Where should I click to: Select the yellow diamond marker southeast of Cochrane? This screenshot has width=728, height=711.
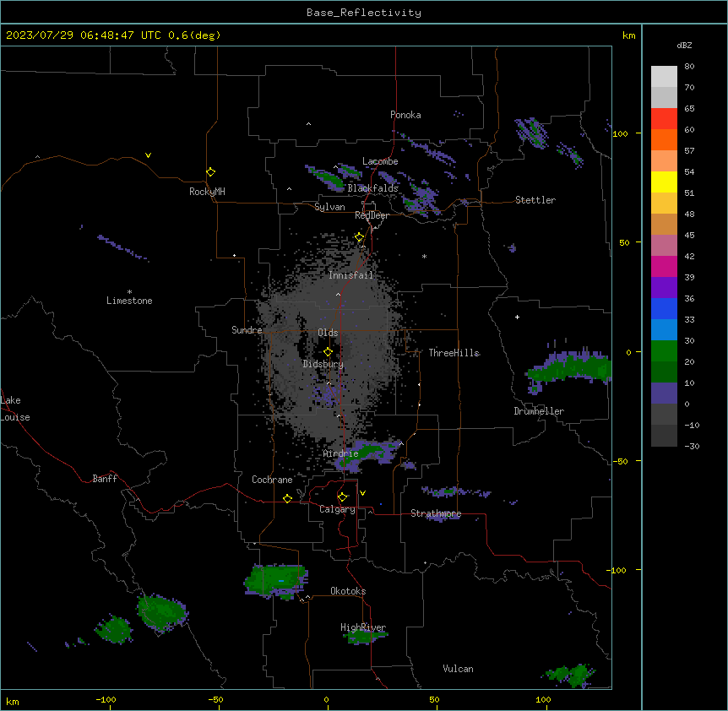click(x=287, y=498)
